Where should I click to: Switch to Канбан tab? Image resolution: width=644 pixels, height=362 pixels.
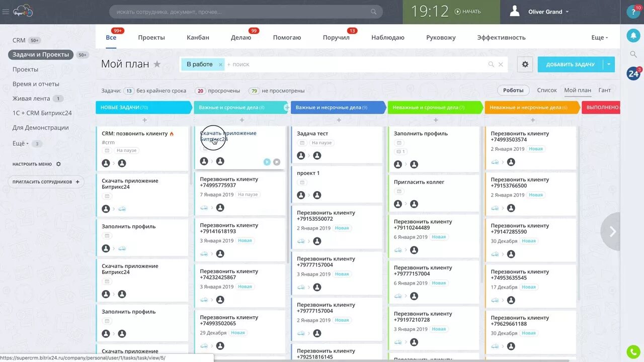pos(198,38)
